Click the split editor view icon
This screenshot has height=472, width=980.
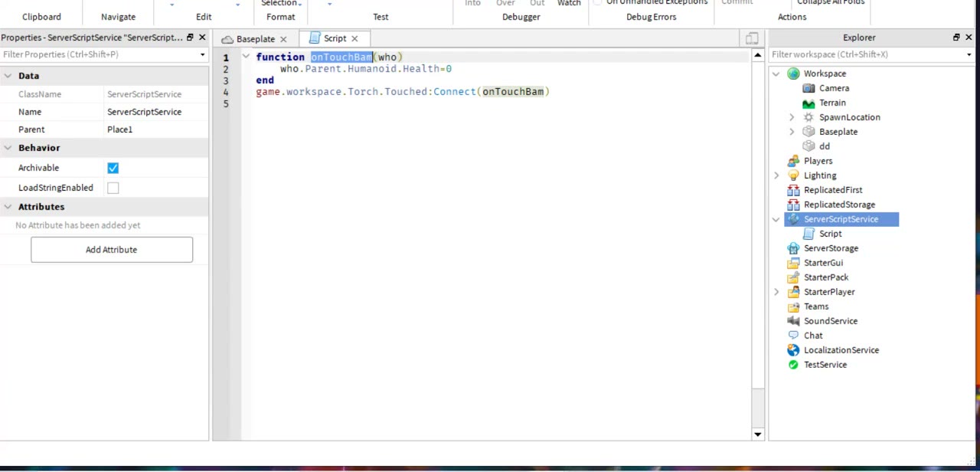(x=752, y=38)
